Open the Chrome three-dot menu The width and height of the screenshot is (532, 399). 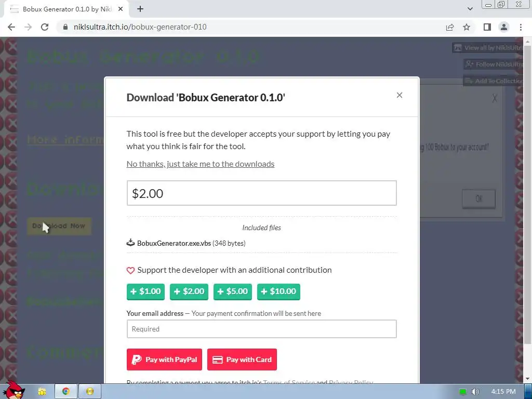coord(521,27)
